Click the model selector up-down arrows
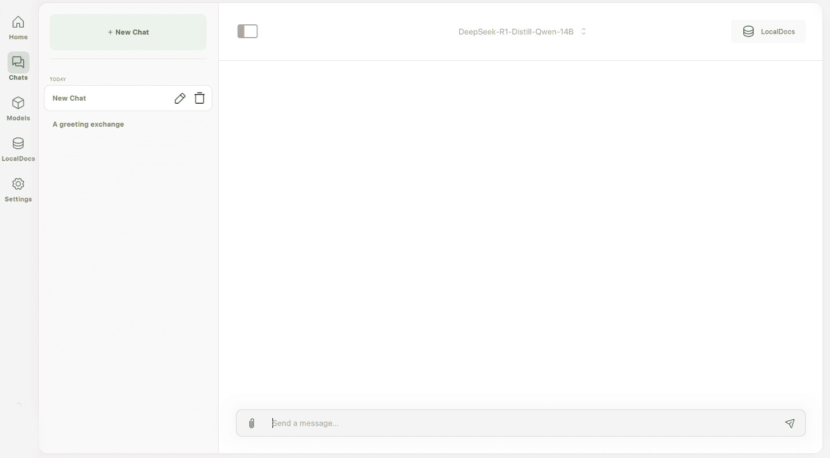 tap(583, 32)
